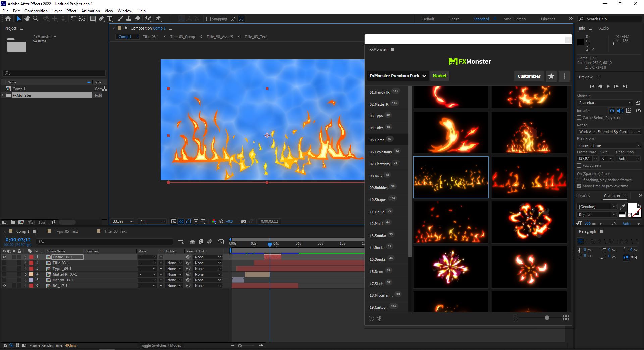Hide the Flame_19-1 layer eye
Screen dimensions: 644x350
(x=4, y=257)
